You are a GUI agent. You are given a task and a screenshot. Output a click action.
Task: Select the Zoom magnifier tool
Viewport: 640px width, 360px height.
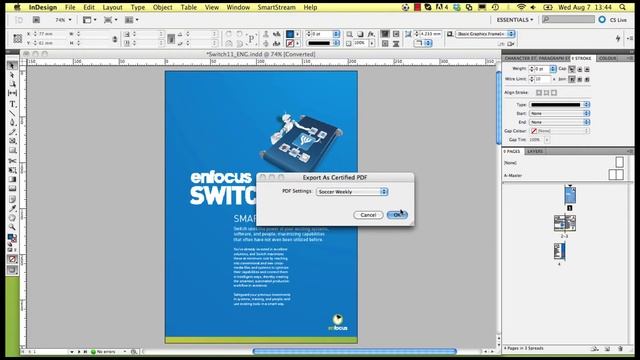[x=12, y=227]
